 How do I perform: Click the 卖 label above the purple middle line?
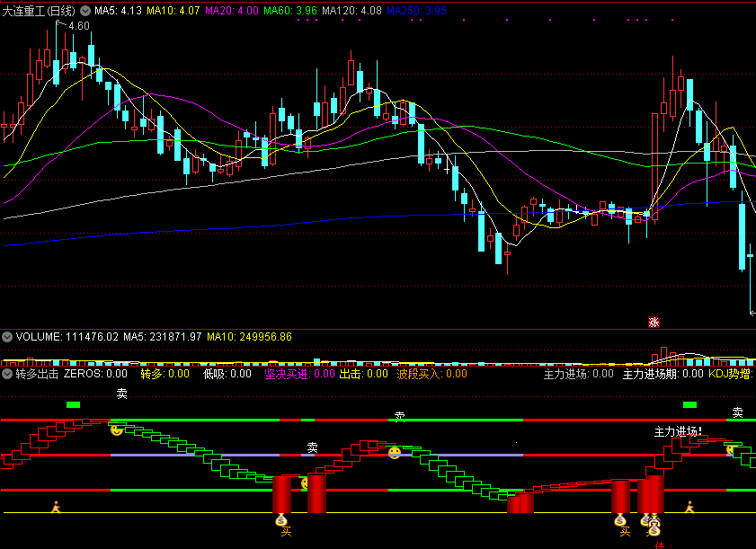coord(313,447)
